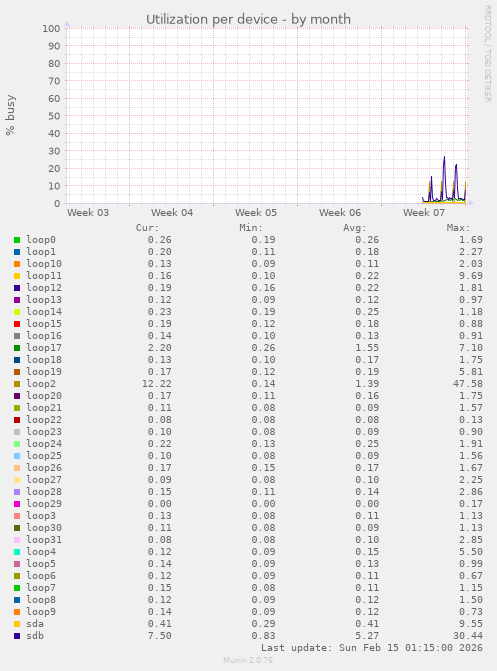Viewport: 497px width, 671px height.
Task: Click the sdb max value 30.44
Action: 468,636
